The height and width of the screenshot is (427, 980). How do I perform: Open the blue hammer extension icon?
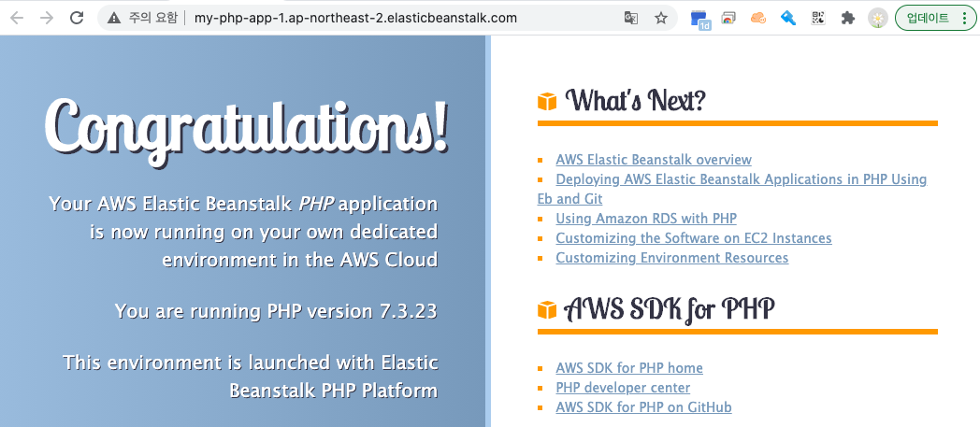click(x=788, y=18)
